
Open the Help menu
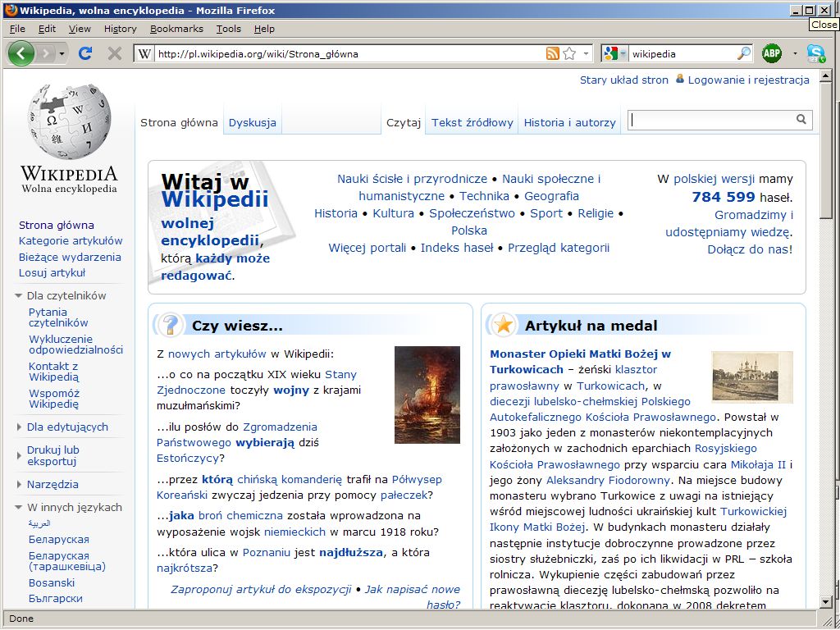pos(264,29)
